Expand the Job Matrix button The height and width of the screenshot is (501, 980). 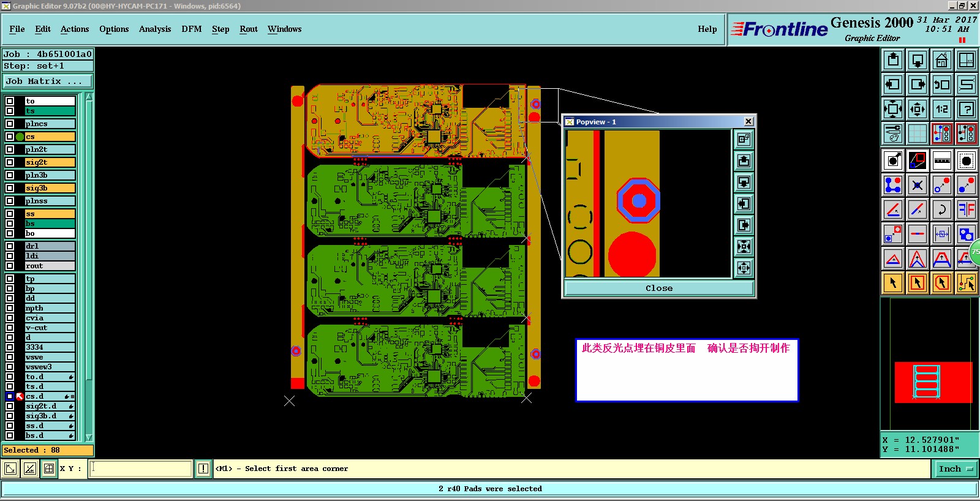[x=48, y=81]
